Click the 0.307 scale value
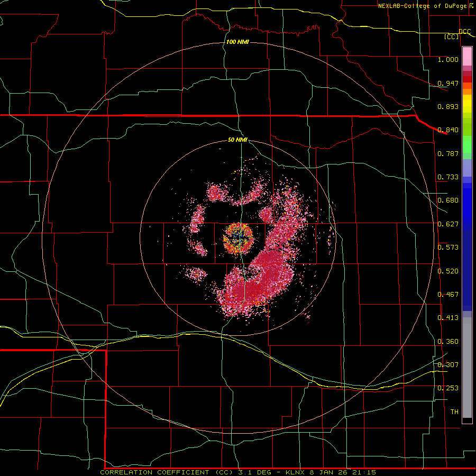The image size is (476, 476). [448, 364]
